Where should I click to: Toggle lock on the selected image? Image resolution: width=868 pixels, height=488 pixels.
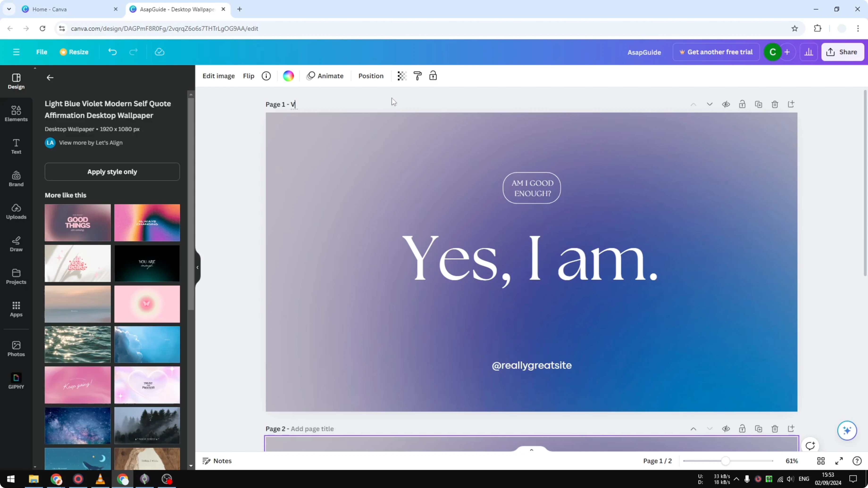(433, 76)
